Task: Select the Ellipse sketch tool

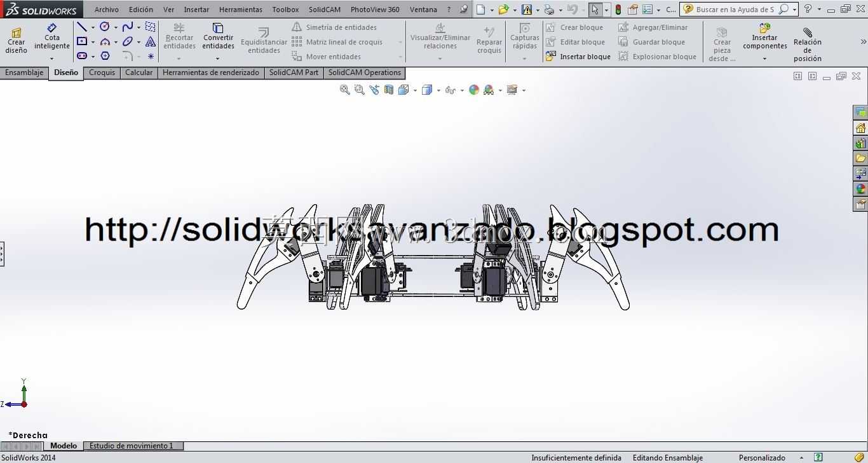Action: click(x=128, y=42)
